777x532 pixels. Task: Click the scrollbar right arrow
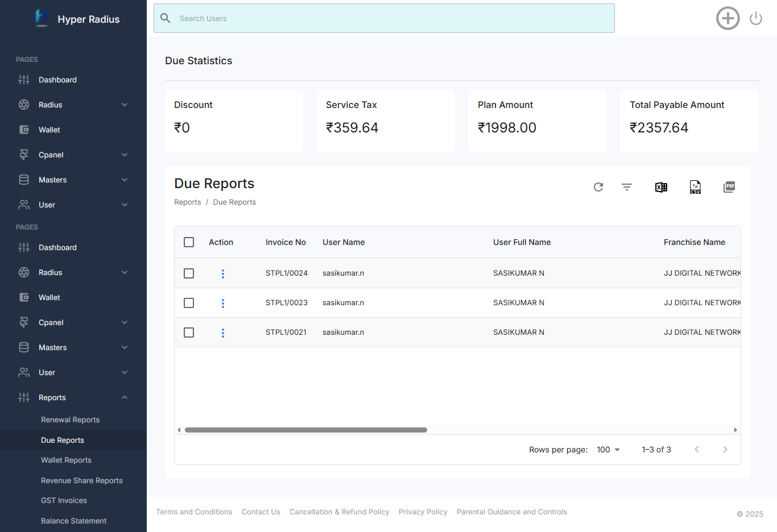coord(735,430)
